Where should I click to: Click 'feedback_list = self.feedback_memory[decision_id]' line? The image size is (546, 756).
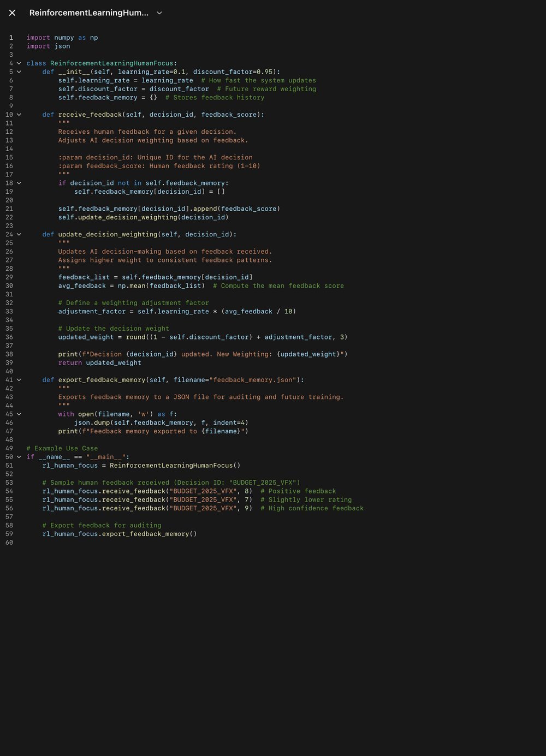(156, 277)
